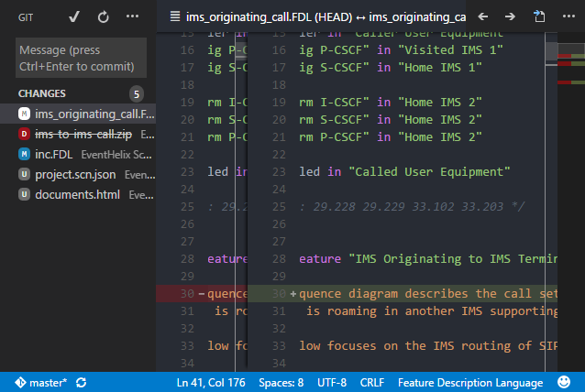Select the deleted ims-to-ims-call.zip file
585x392 pixels.
point(78,134)
